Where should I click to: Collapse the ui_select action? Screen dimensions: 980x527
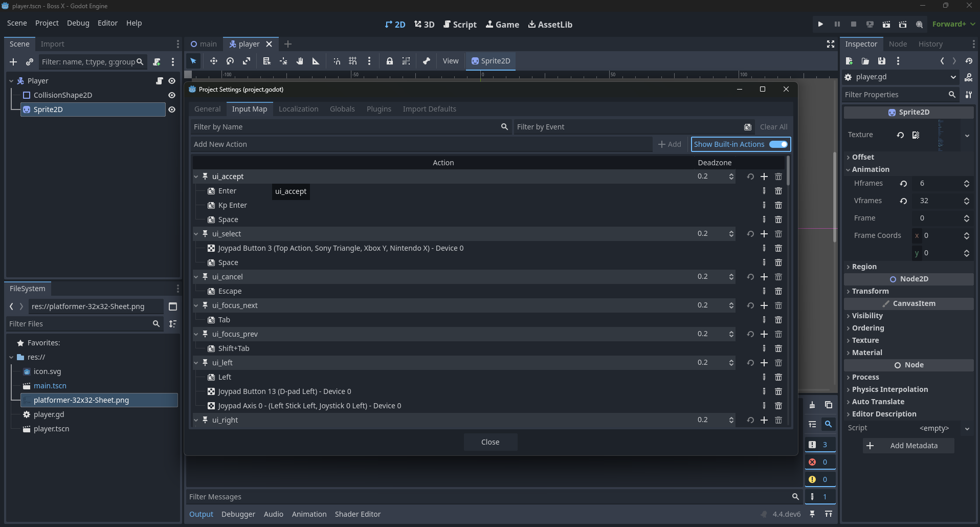click(195, 234)
